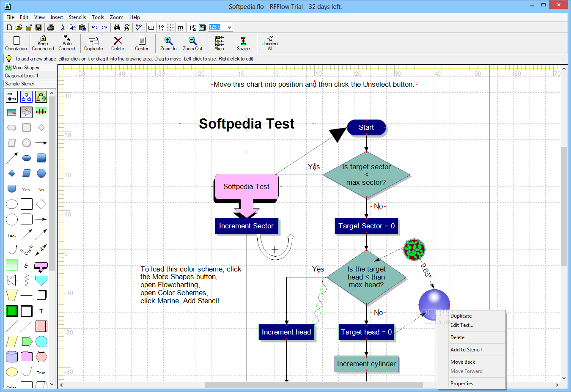Click Unselect All button
Image resolution: width=571 pixels, height=392 pixels.
tap(270, 44)
